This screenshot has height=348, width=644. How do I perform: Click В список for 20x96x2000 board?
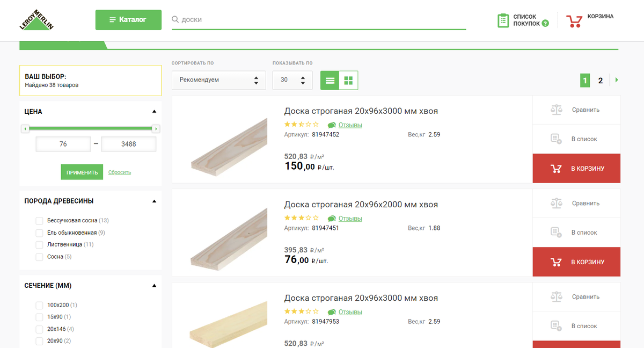pyautogui.click(x=584, y=233)
